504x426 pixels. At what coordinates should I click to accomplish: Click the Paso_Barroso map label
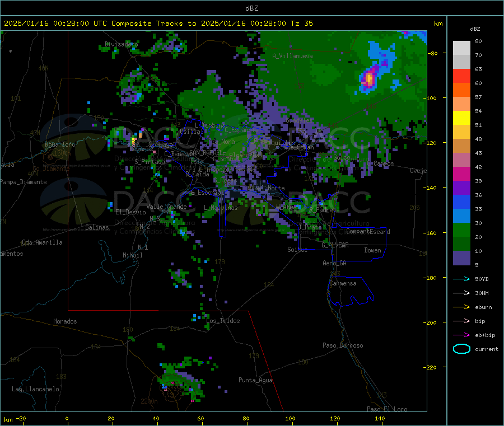[x=343, y=346]
